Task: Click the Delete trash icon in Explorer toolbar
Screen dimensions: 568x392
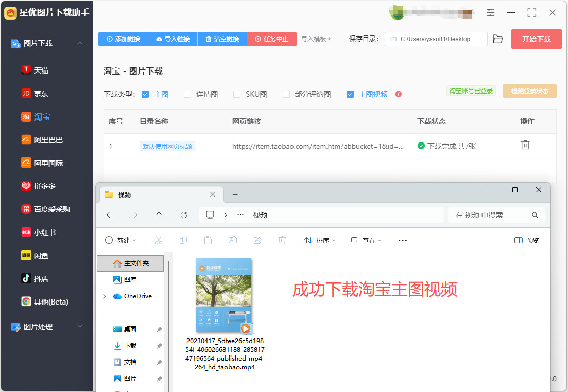Action: point(282,240)
